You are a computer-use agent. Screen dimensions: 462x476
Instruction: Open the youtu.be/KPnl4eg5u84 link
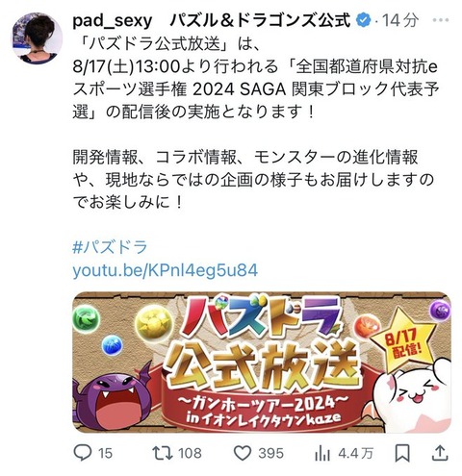pyautogui.click(x=166, y=270)
